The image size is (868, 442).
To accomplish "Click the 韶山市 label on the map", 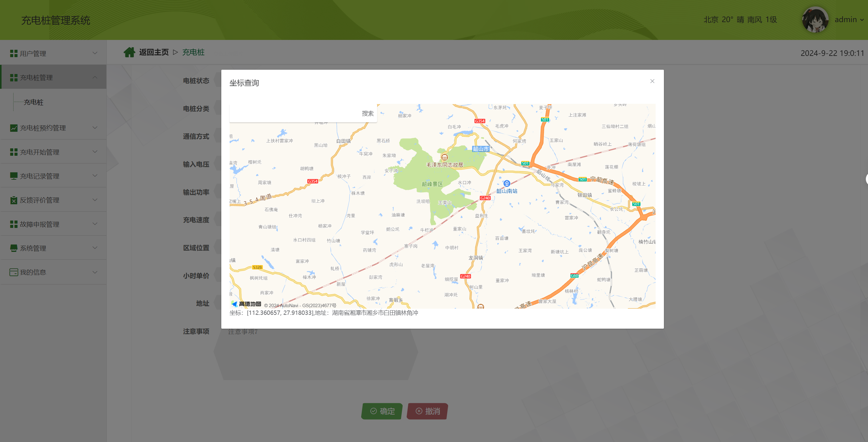I will pos(480,149).
